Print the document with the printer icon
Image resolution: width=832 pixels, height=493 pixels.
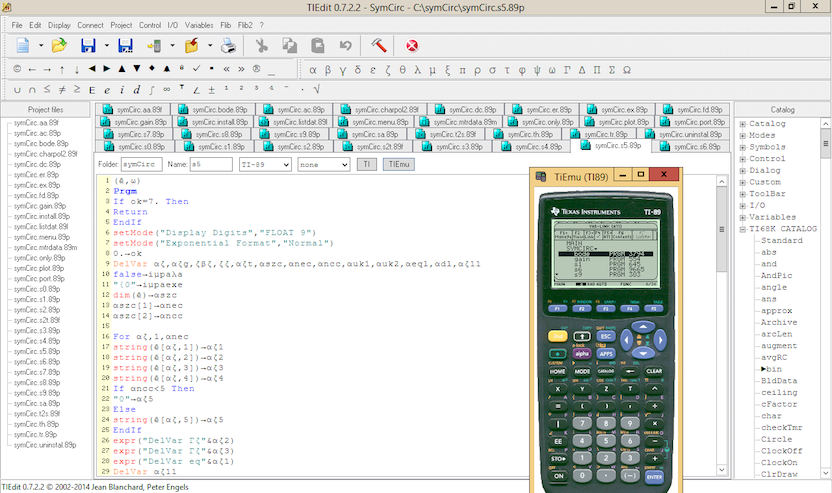228,46
